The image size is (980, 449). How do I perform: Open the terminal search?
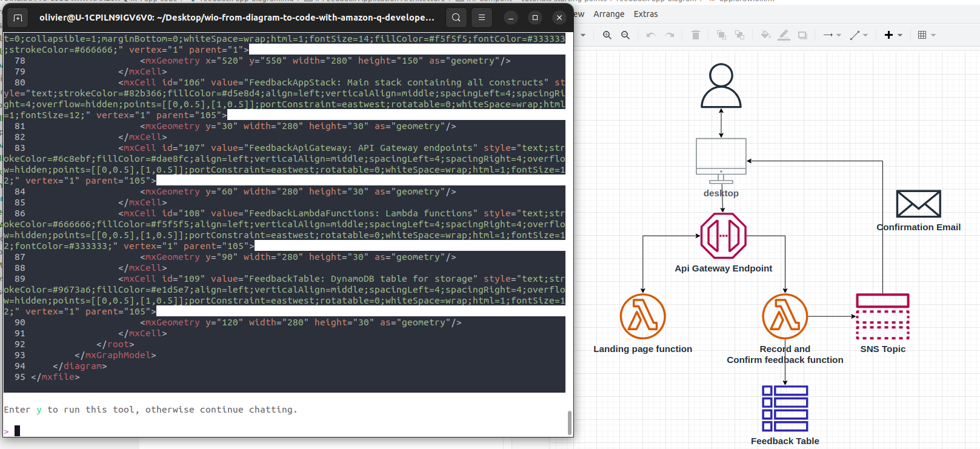tap(456, 18)
